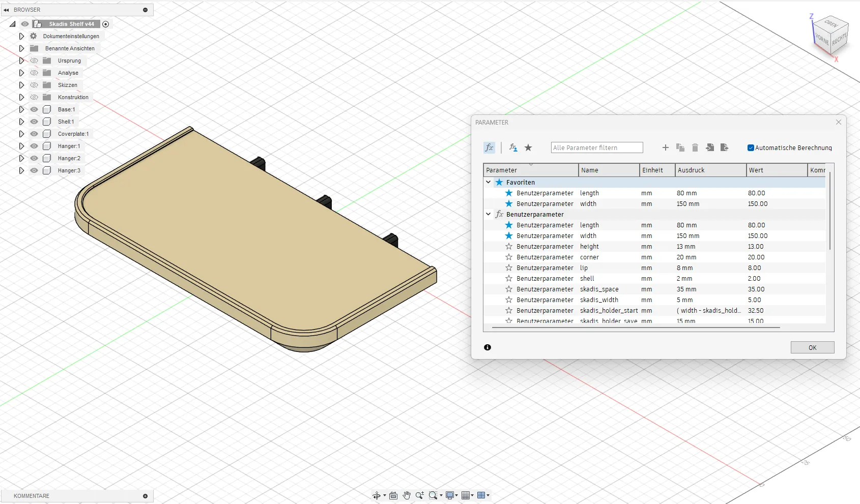The image size is (860, 504).
Task: Type in the Alle Parameter filtern field
Action: click(x=596, y=147)
